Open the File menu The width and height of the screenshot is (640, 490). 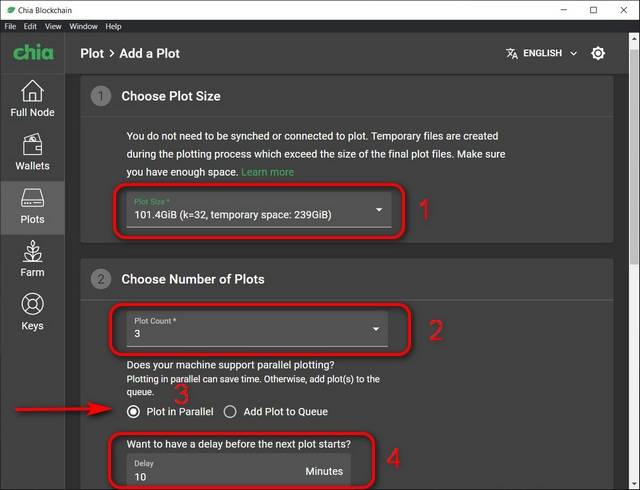[x=11, y=26]
